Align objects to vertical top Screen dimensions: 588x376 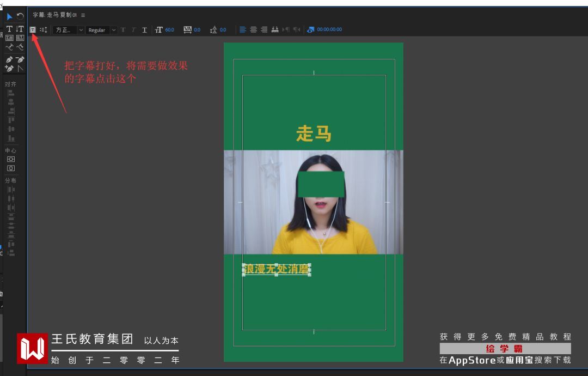[x=11, y=120]
